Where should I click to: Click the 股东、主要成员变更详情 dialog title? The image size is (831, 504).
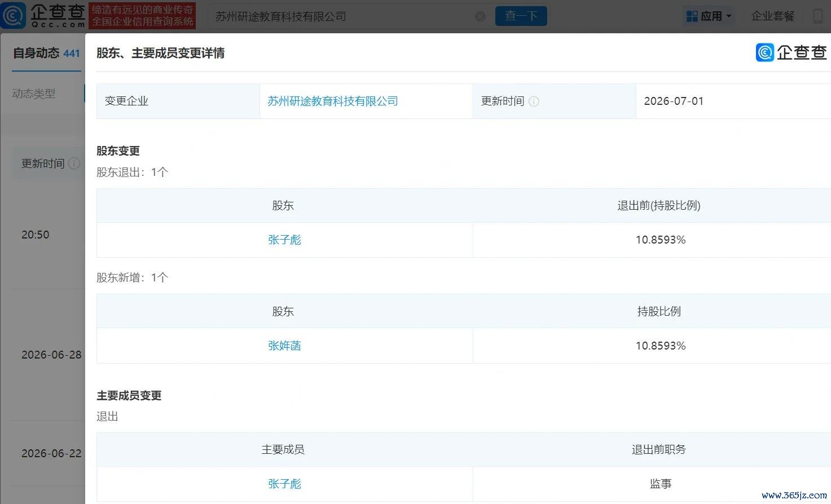pyautogui.click(x=161, y=53)
